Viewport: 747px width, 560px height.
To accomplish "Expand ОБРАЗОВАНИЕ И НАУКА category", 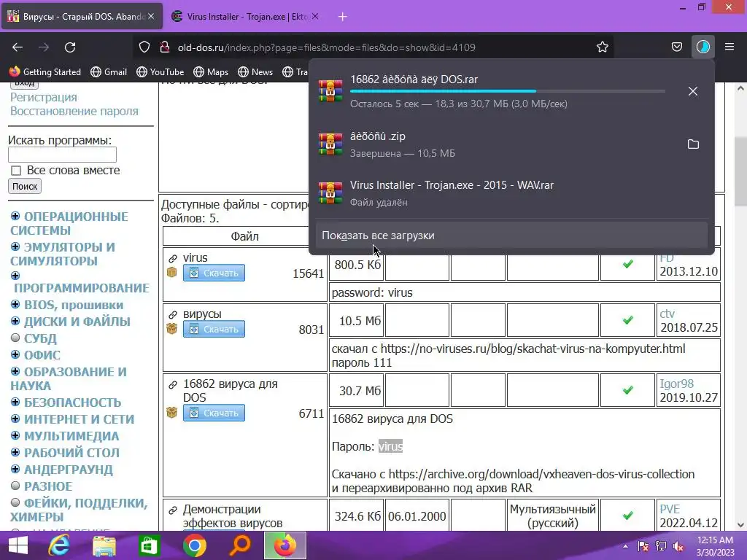I will tap(15, 371).
